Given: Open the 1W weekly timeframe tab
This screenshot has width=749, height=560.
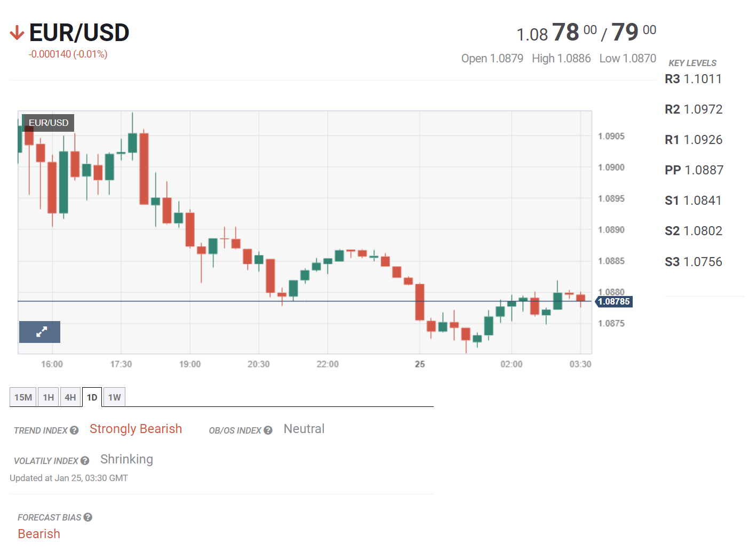Looking at the screenshot, I should click(x=114, y=397).
